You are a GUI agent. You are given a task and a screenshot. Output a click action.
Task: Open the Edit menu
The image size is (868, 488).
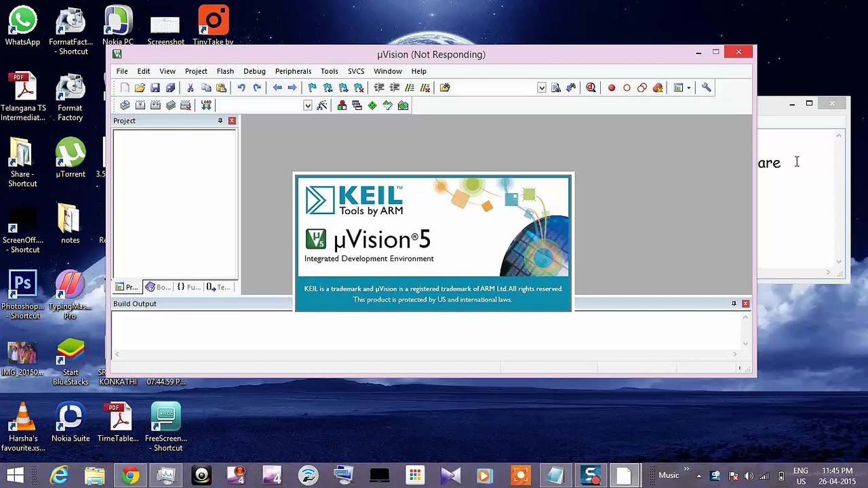click(x=144, y=71)
